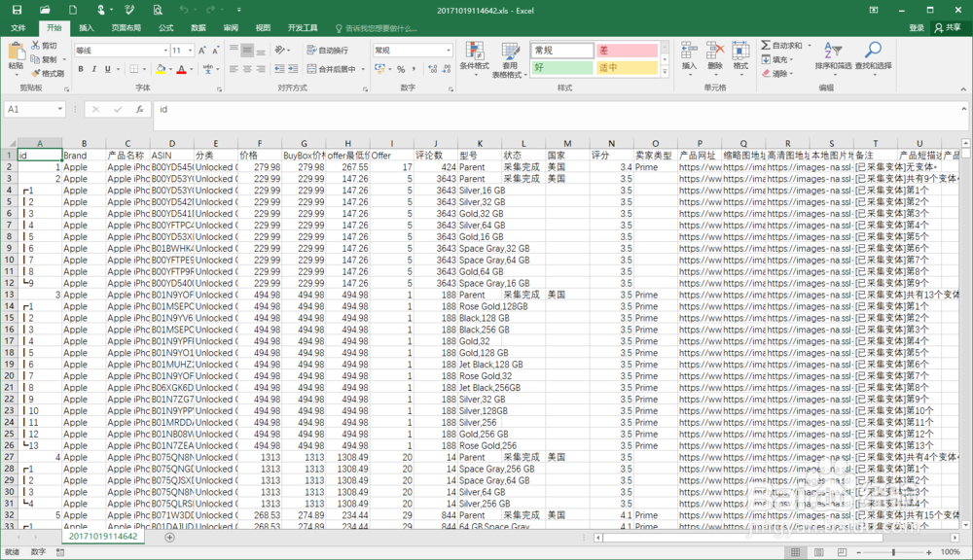Expand Merge and Center (合并后居中) dropdown arrow
This screenshot has height=560, width=973.
[363, 69]
